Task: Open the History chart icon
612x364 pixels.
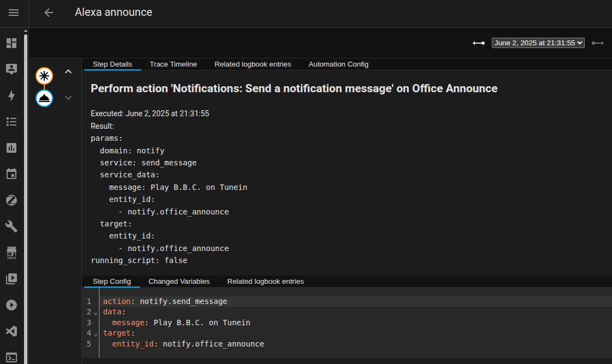Action: pos(11,148)
